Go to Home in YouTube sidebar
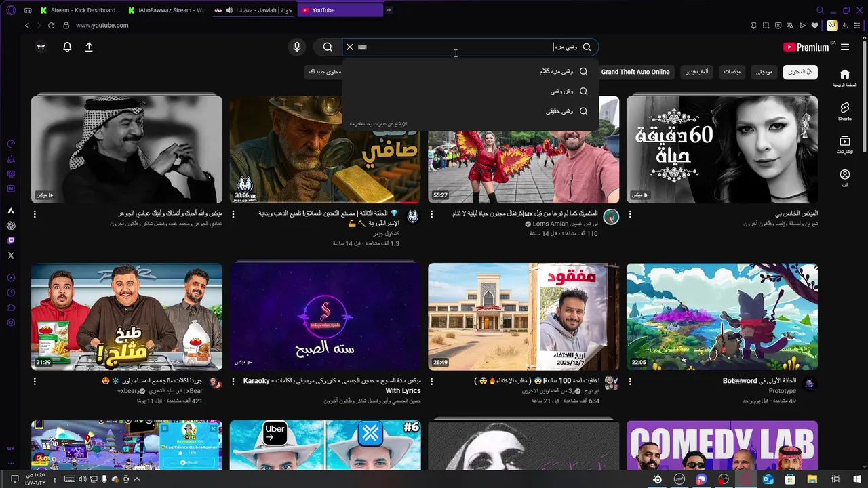 point(845,78)
